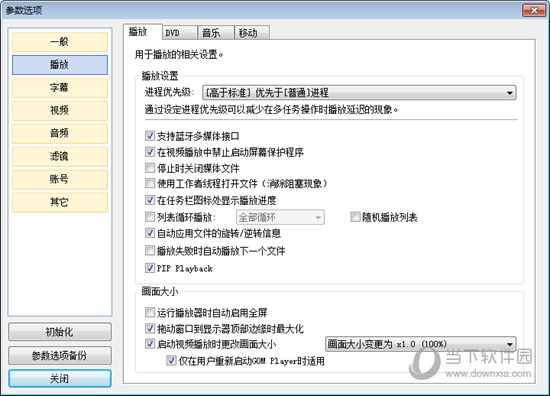Close the 参数选项 window with X
Image resolution: width=550 pixels, height=396 pixels.
point(534,10)
